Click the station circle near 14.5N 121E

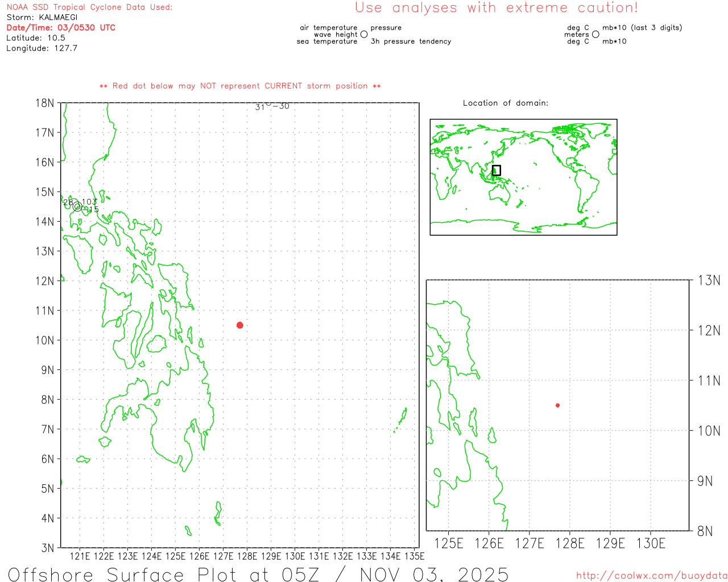[x=77, y=206]
